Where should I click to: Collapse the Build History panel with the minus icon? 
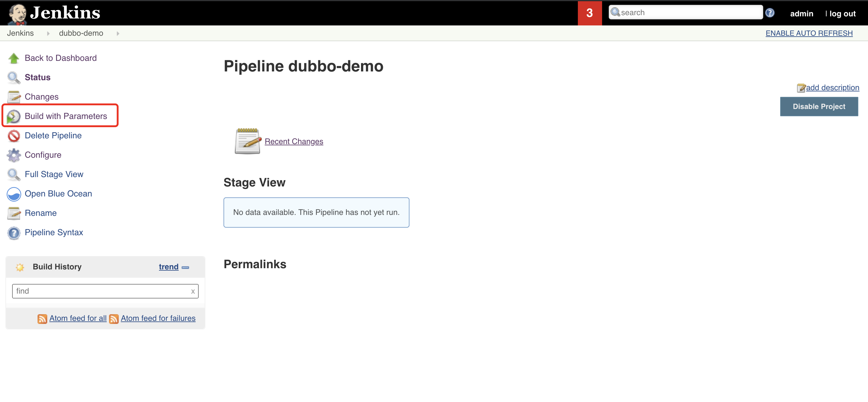click(185, 267)
